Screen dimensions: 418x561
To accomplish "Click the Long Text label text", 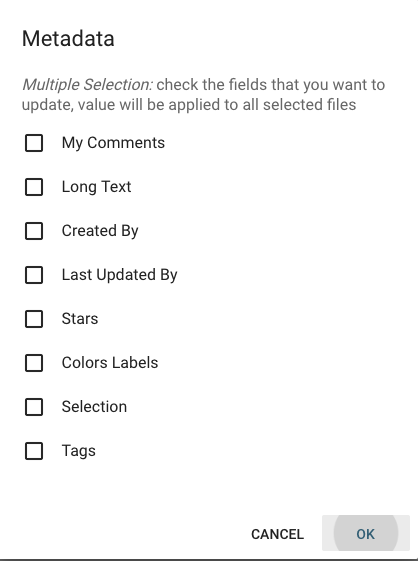I will coord(96,187).
